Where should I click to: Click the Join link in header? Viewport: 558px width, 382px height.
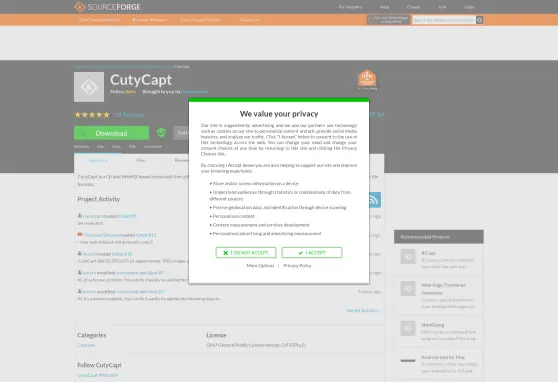tap(442, 7)
